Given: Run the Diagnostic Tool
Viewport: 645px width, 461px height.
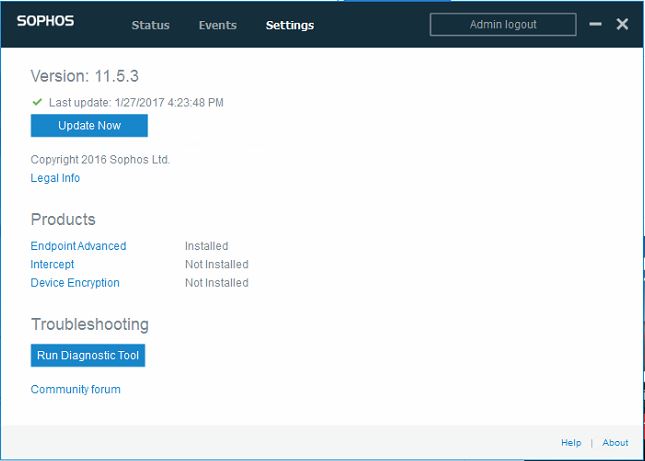Looking at the screenshot, I should pyautogui.click(x=88, y=356).
